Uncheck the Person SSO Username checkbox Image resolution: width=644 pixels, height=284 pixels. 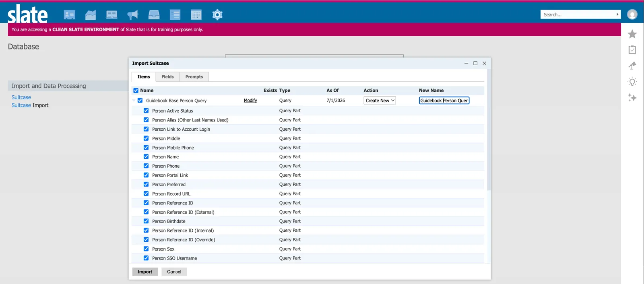pyautogui.click(x=146, y=258)
